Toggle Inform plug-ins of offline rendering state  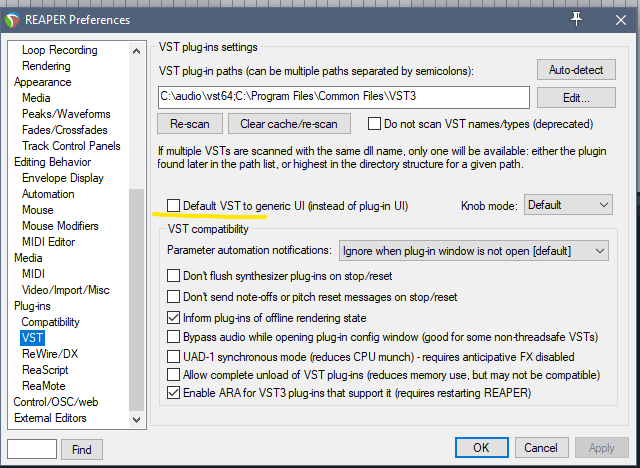pyautogui.click(x=174, y=318)
